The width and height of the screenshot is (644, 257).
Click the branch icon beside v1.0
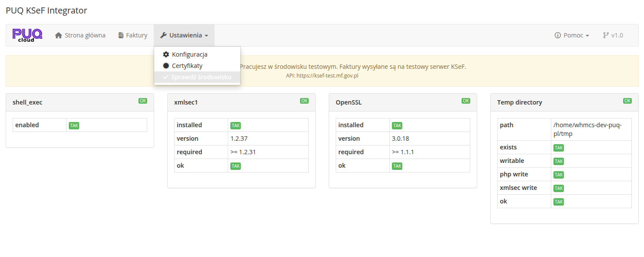click(x=605, y=35)
